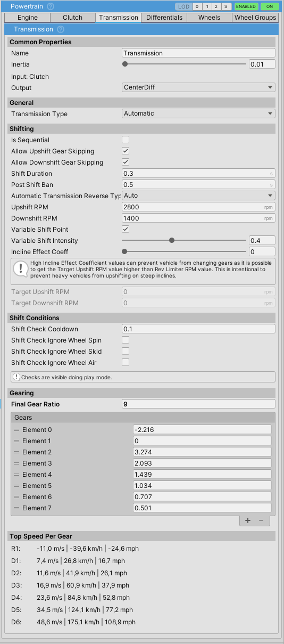Switch to the Differentials tab
Screen dimensions: 284x644
click(x=164, y=18)
